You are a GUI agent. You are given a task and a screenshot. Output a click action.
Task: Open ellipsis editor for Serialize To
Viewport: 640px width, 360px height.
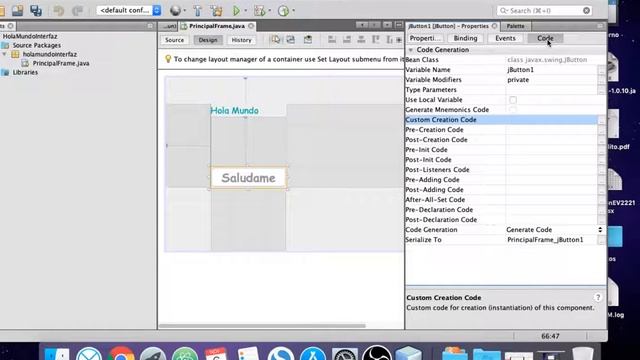point(601,240)
